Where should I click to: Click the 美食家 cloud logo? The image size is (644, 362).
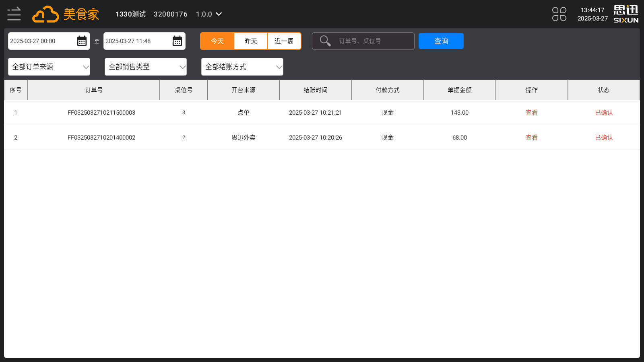[66, 14]
